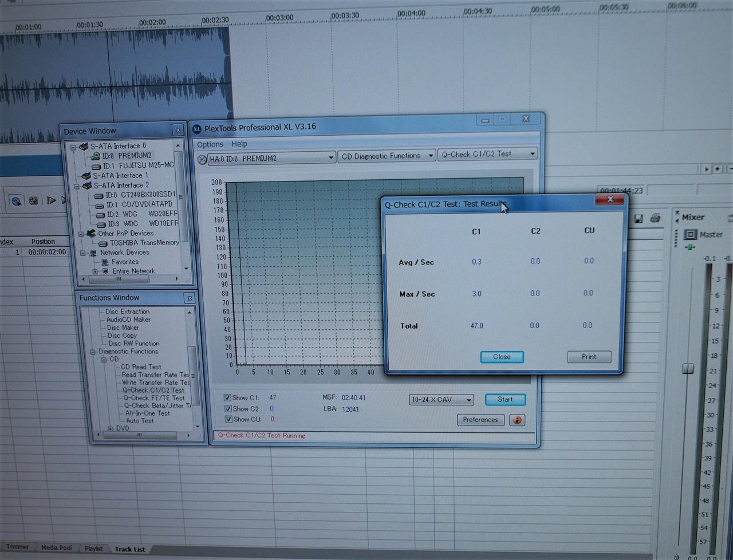This screenshot has width=733, height=560.
Task: Open the Q-Check C1/C2 Test dropdown
Action: pyautogui.click(x=533, y=153)
